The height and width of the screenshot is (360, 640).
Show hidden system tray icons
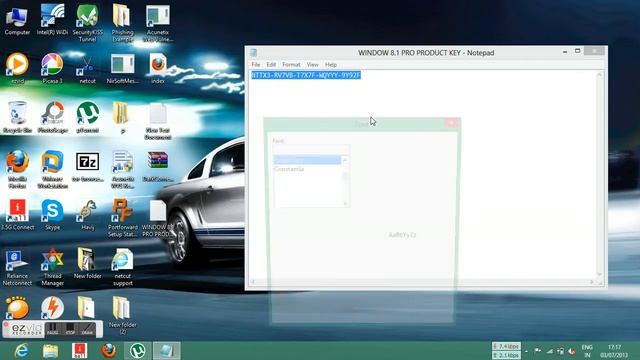526,351
